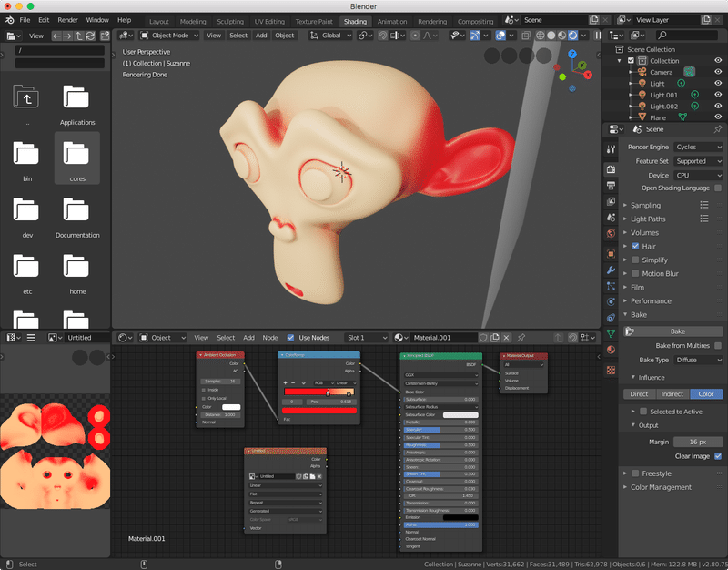Click the Blender logo menu
The image size is (728, 570).
tap(10, 20)
